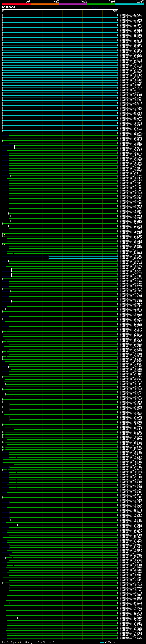Viewport: 146px width, 644px height.
Task: Select the UniRef100_A9IKD8 entry
Action: tap(131, 341)
